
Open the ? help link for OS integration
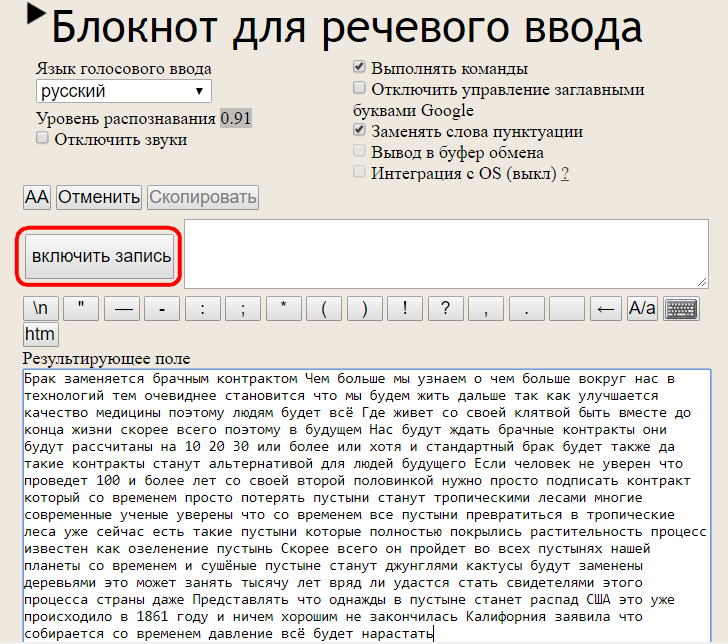tap(565, 174)
